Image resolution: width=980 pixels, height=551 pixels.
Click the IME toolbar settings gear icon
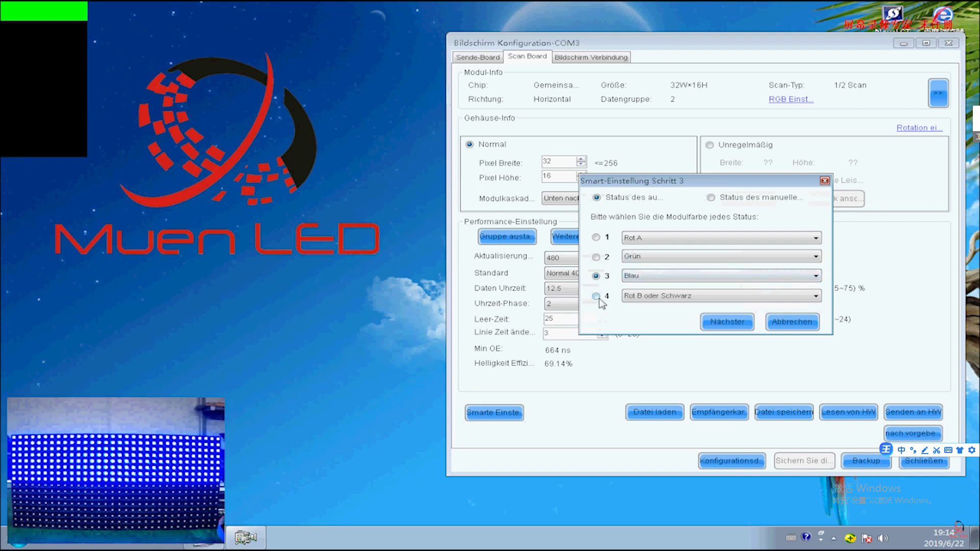(x=972, y=450)
